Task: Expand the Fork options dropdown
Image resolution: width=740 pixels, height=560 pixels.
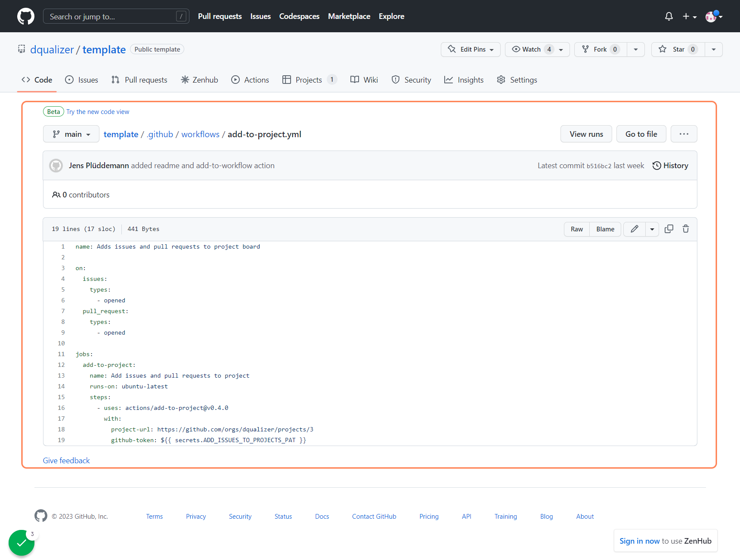Action: (x=636, y=49)
